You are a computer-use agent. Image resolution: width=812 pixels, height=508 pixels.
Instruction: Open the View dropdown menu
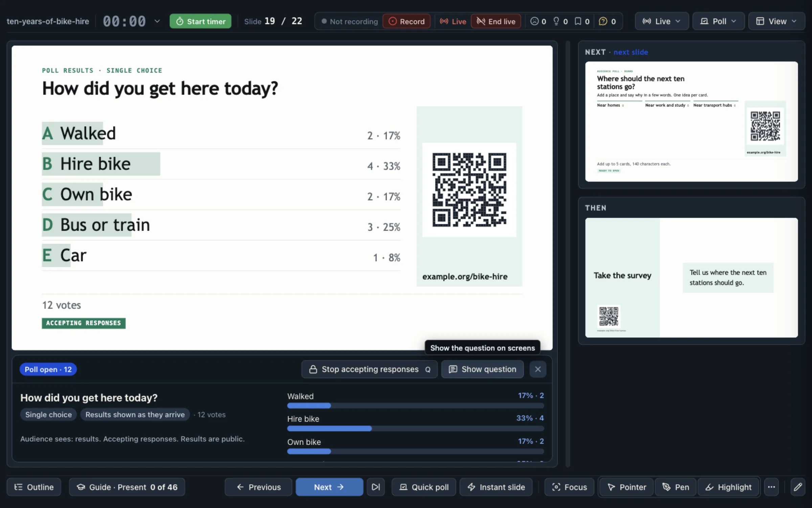(x=776, y=21)
